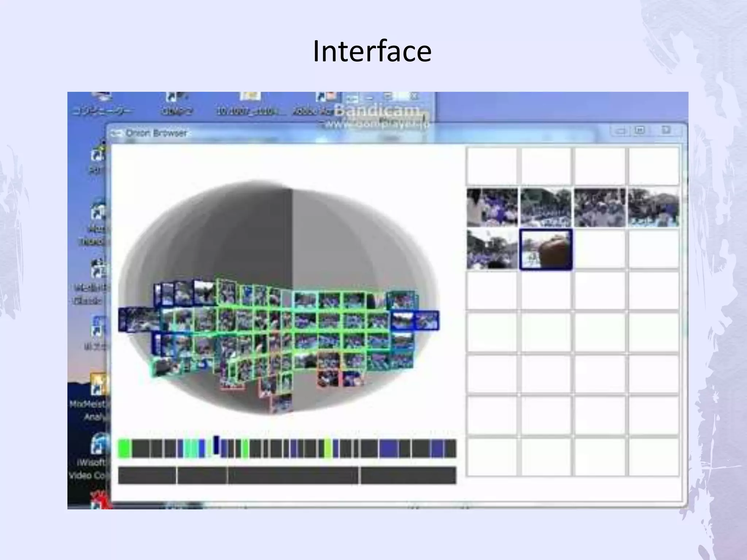Viewport: 747px width, 560px height.
Task: Click the Onion Browser title bar icon
Action: click(x=116, y=133)
